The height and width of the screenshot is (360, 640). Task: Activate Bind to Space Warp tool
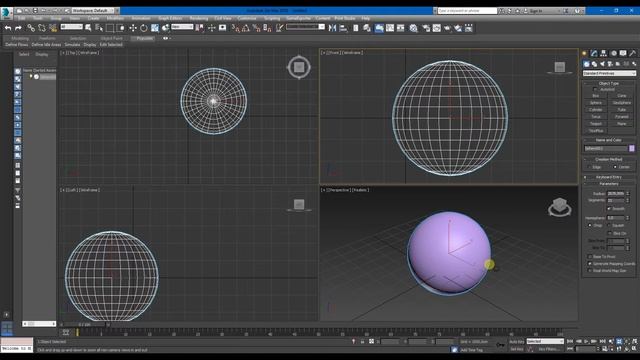click(x=53, y=28)
